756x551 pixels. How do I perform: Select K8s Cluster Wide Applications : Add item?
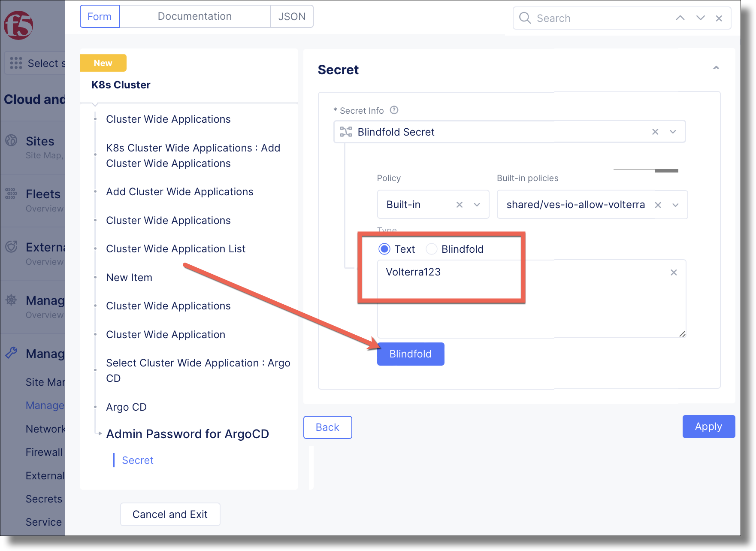pos(193,155)
